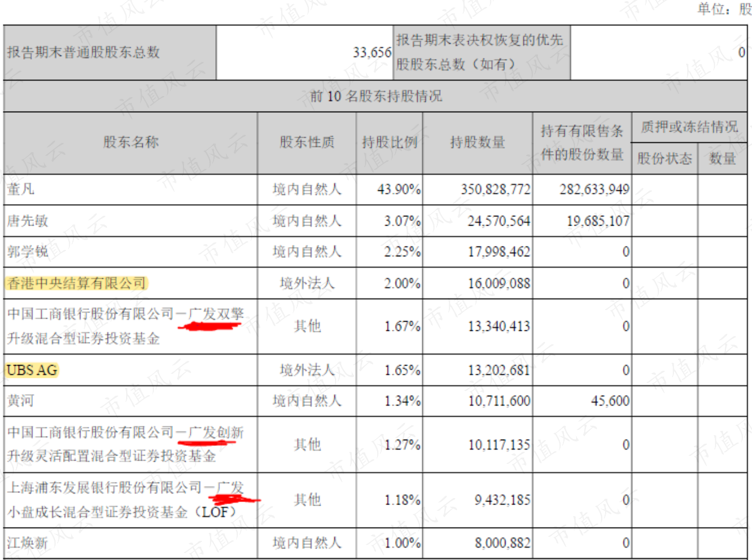752x560 pixels.
Task: Click the 股份状态 sub-header
Action: pos(665,159)
